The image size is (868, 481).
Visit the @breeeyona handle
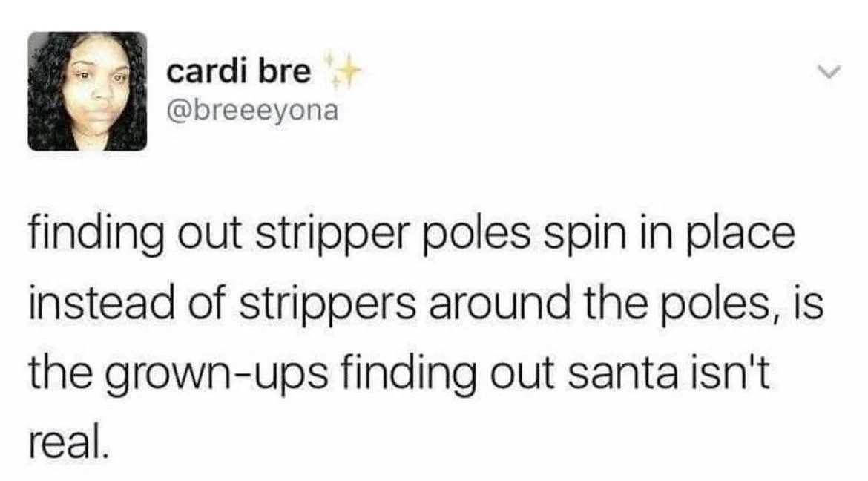point(252,110)
